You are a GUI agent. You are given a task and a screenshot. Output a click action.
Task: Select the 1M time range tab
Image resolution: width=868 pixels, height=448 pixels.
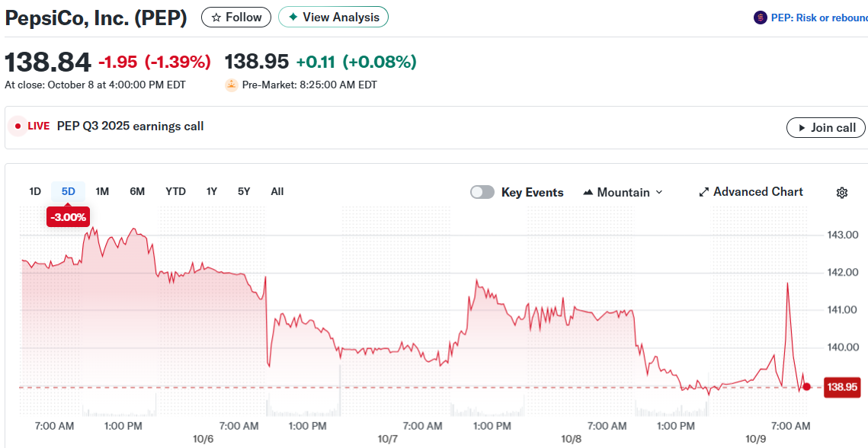coord(102,191)
